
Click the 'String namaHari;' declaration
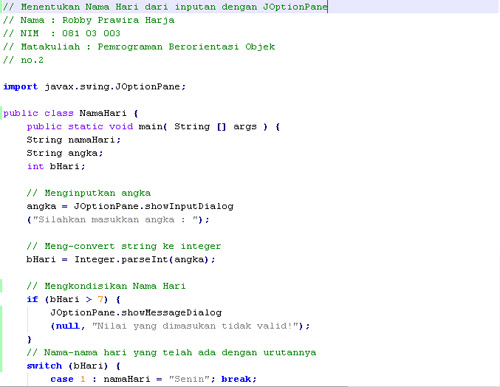pyautogui.click(x=74, y=140)
